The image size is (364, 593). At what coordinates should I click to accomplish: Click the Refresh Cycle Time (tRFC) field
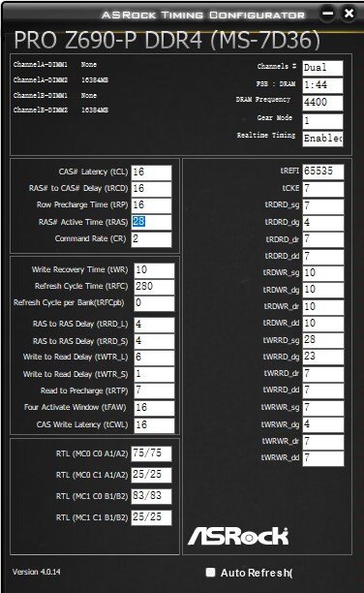pos(154,287)
